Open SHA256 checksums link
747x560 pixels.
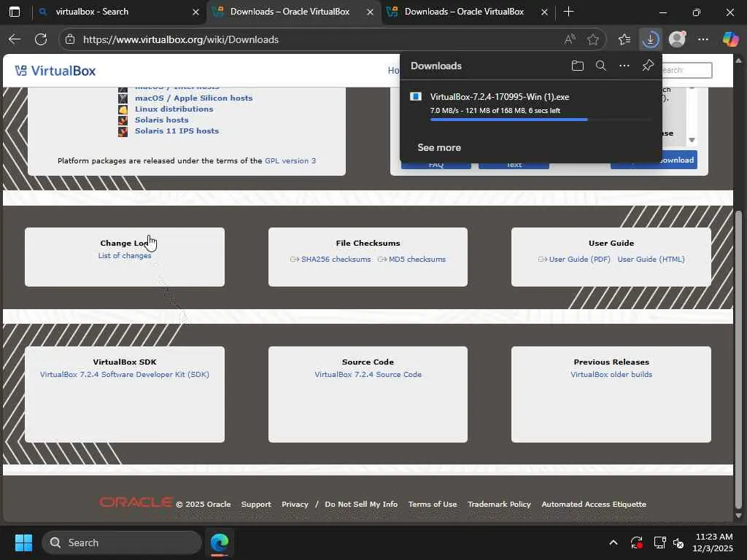[x=336, y=260]
